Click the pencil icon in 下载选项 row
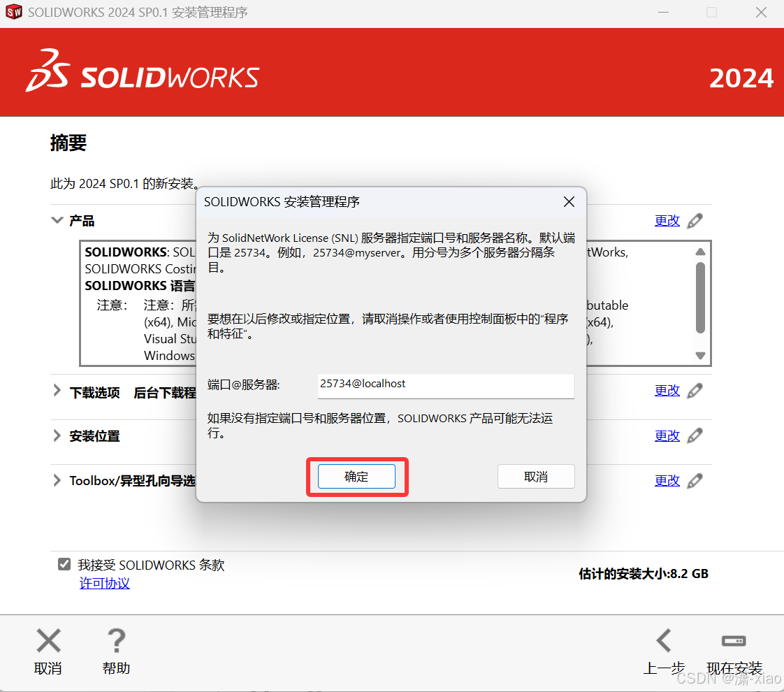The width and height of the screenshot is (784, 692). [x=695, y=391]
